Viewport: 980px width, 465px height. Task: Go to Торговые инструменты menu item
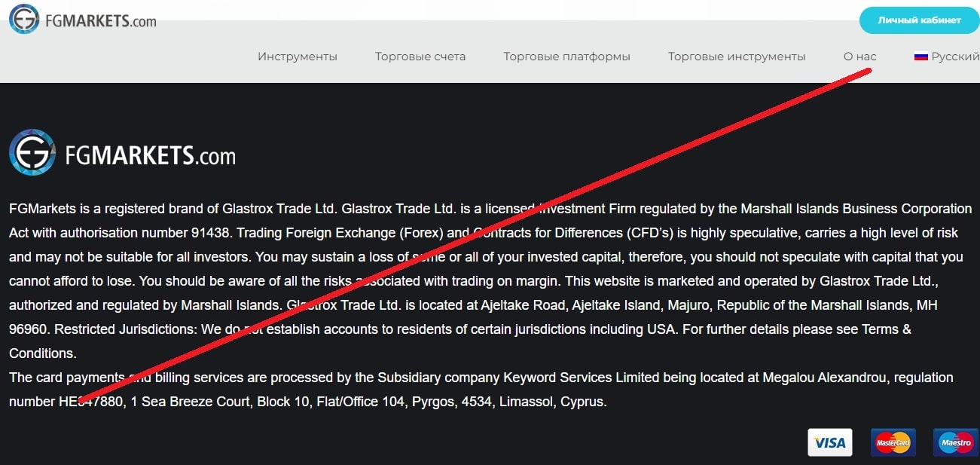point(737,57)
